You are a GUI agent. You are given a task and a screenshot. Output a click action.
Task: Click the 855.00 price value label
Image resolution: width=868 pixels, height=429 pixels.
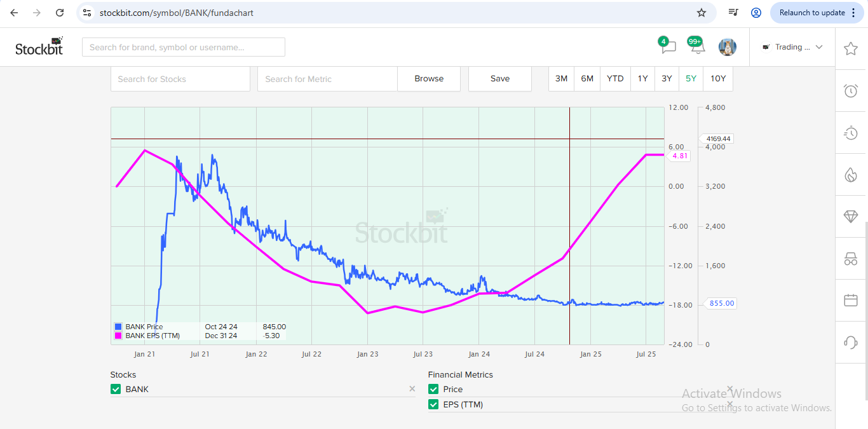point(721,303)
